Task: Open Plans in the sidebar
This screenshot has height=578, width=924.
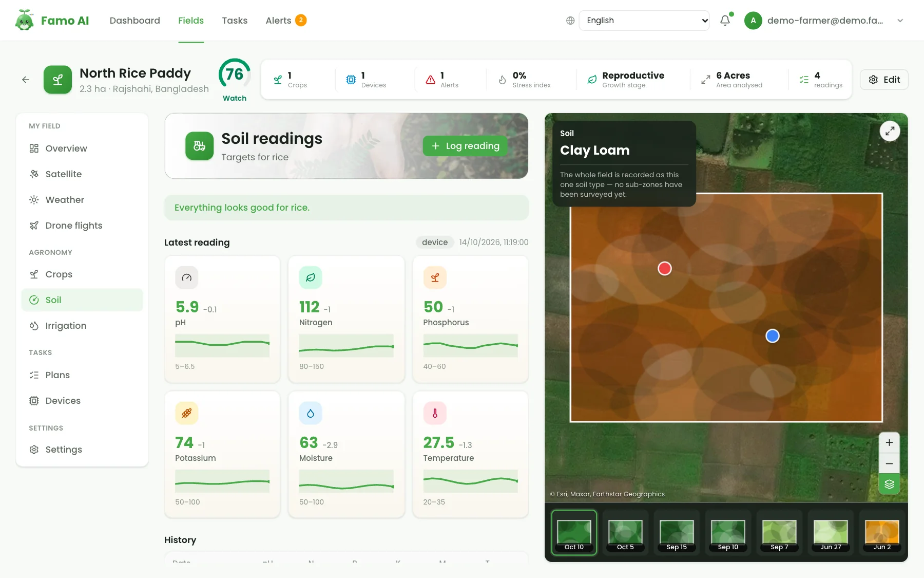Action: (x=82, y=375)
